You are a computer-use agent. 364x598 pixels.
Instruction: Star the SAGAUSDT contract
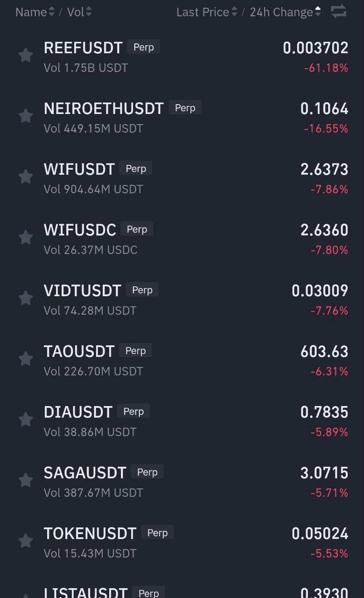[x=26, y=480]
